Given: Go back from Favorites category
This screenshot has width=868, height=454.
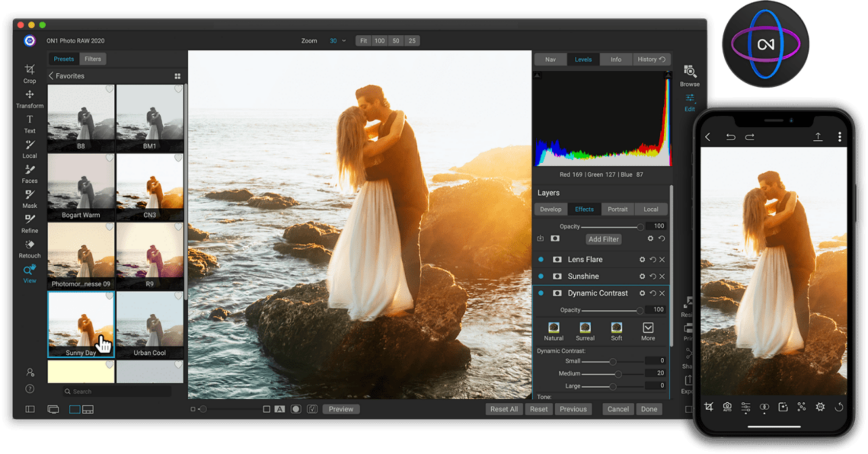Looking at the screenshot, I should (51, 76).
